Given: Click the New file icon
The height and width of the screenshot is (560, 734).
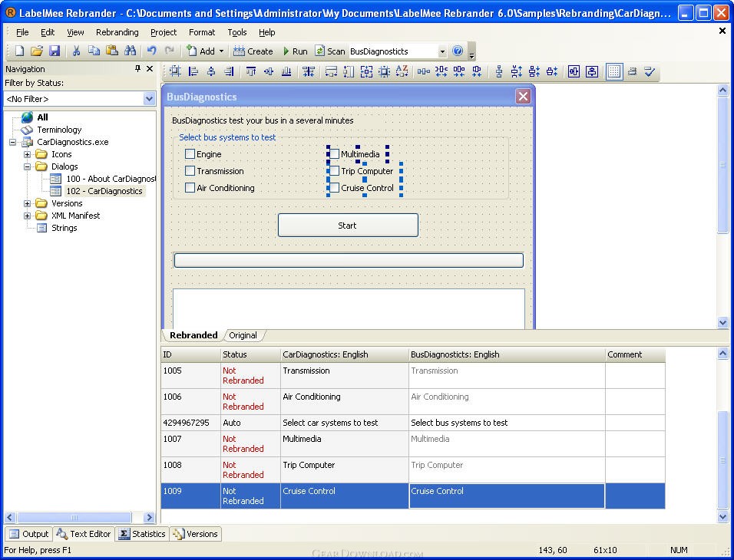Looking at the screenshot, I should coord(19,51).
